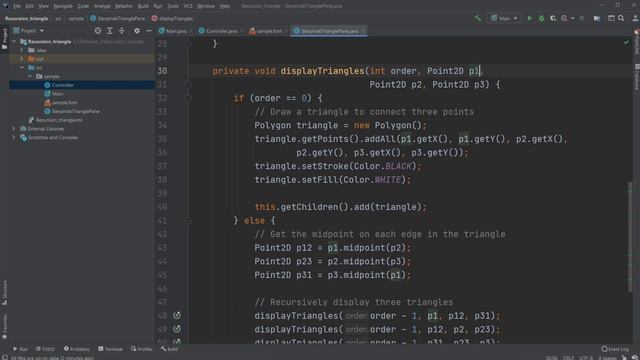Select Controller in the project tree
The image size is (640, 360).
pyautogui.click(x=62, y=85)
